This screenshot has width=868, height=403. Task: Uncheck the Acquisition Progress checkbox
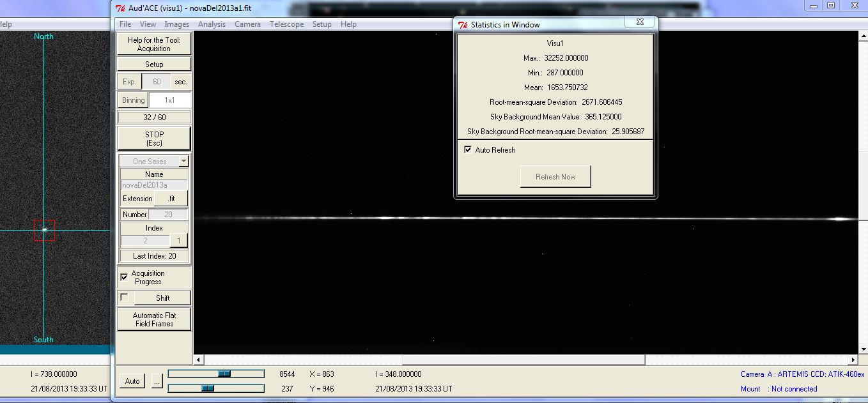124,277
